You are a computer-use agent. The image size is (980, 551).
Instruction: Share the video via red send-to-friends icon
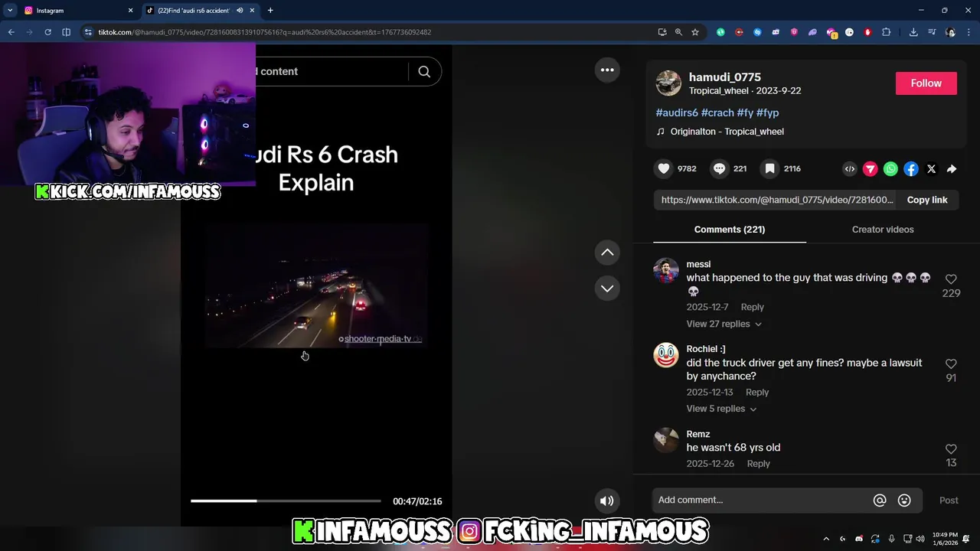(x=871, y=169)
